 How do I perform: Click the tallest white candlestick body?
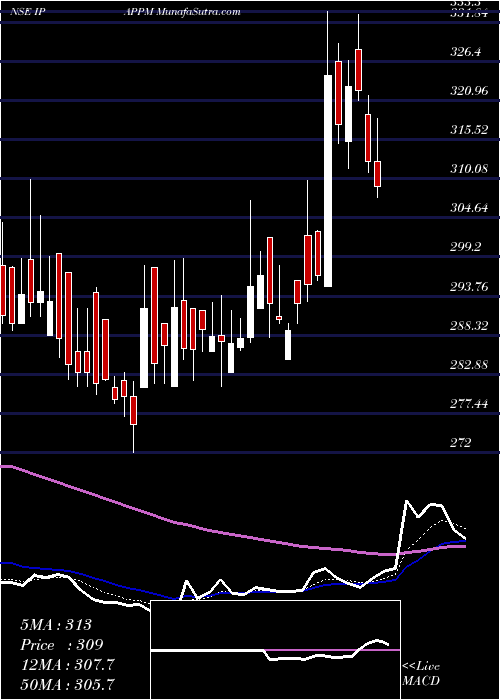point(328,181)
